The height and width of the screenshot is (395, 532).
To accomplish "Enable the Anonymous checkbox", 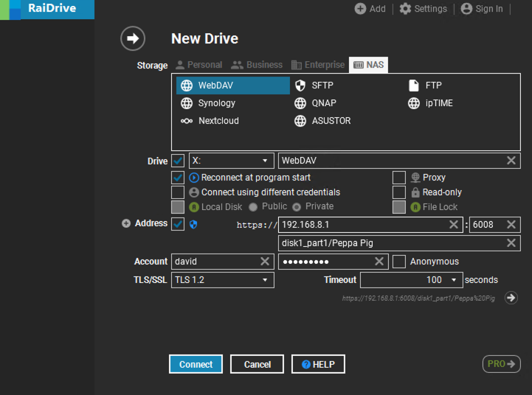I will (399, 261).
